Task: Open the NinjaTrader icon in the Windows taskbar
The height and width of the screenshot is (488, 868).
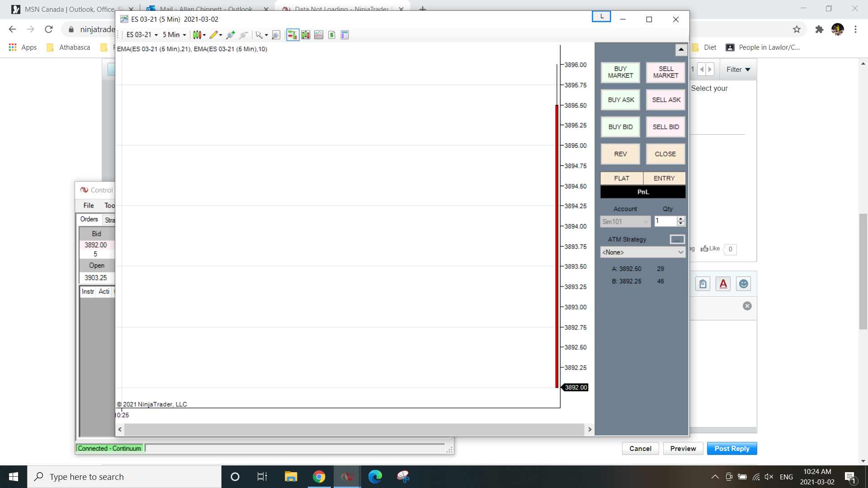Action: [347, 476]
